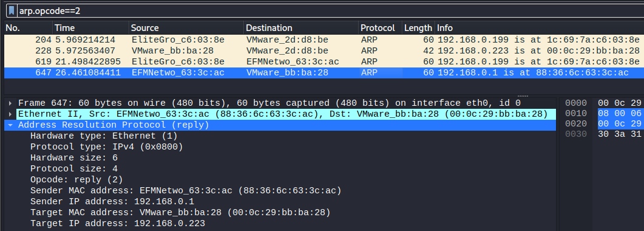Click the display filter bookmark icon
Image resolution: width=644 pixels, height=231 pixels.
[12, 11]
